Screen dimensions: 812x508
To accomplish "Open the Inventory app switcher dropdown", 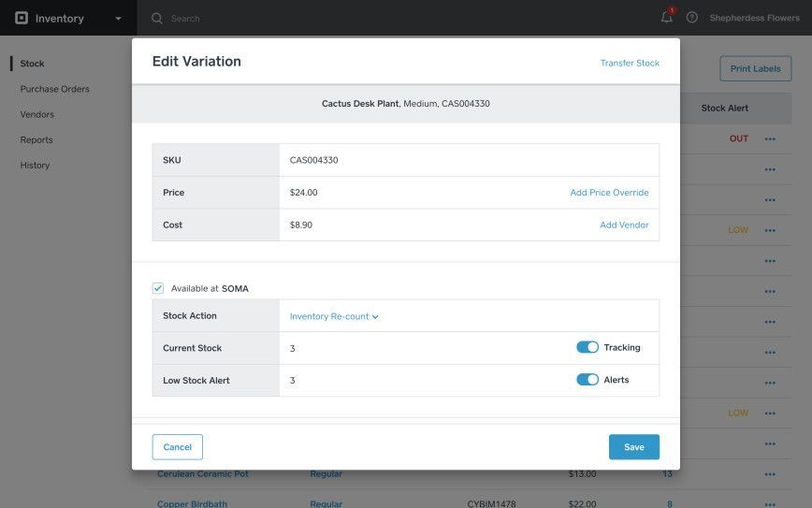I will pos(117,19).
